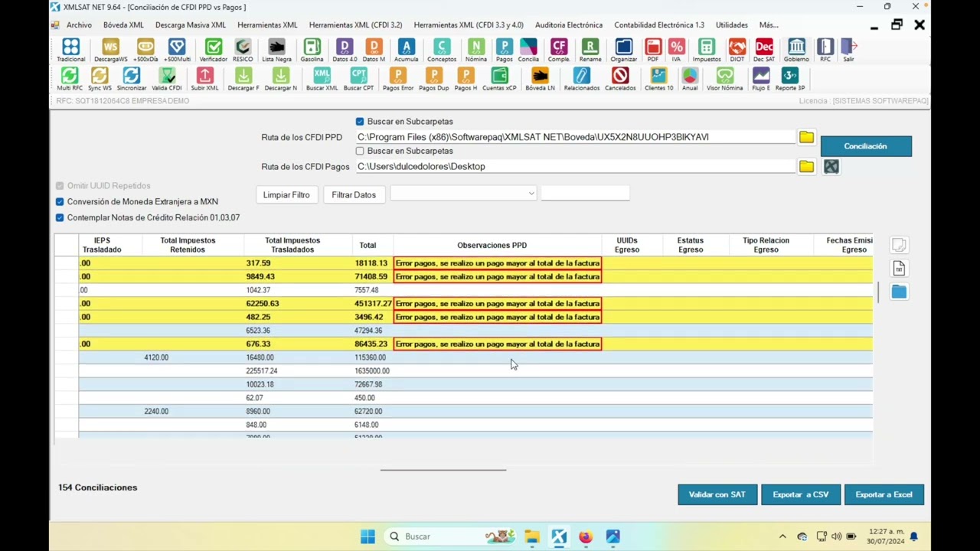This screenshot has height=551, width=980.
Task: Click Exportar a CSV button
Action: 800,494
